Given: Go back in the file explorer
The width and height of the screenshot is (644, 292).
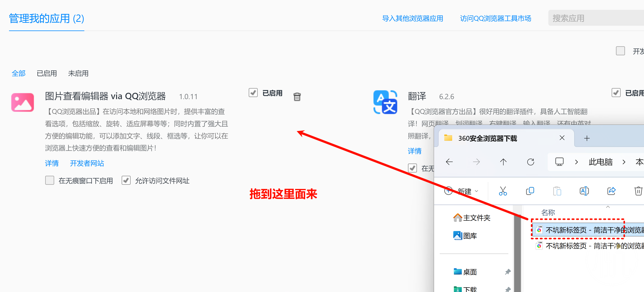Looking at the screenshot, I should (449, 162).
